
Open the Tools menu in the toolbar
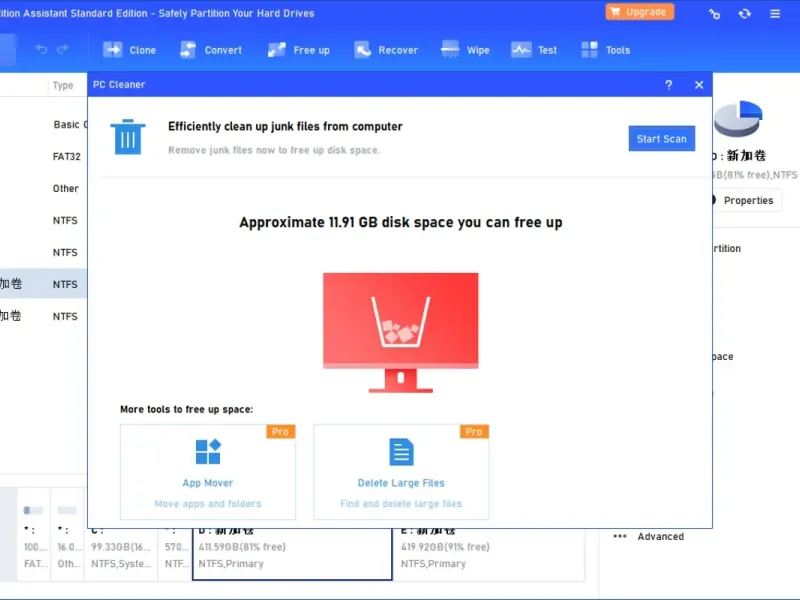click(606, 50)
